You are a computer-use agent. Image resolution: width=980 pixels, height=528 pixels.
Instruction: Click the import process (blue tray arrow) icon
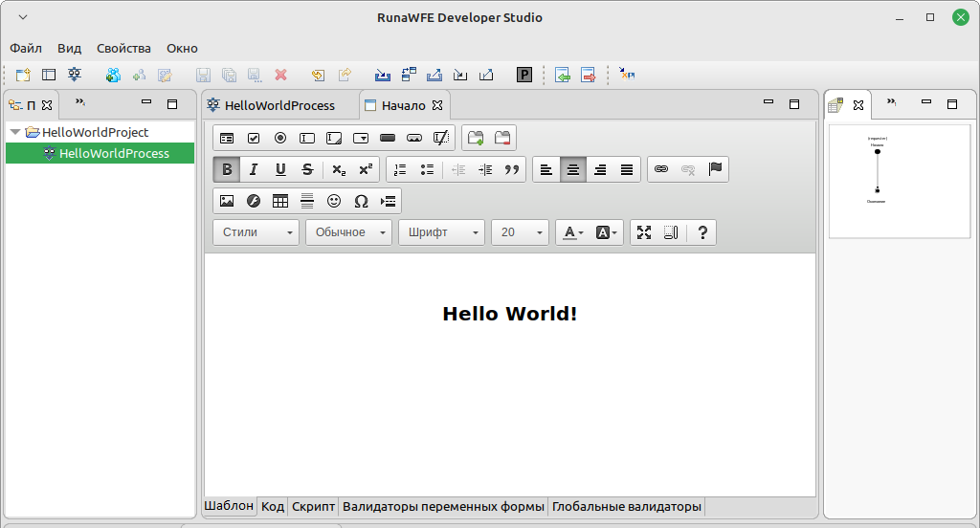(383, 75)
